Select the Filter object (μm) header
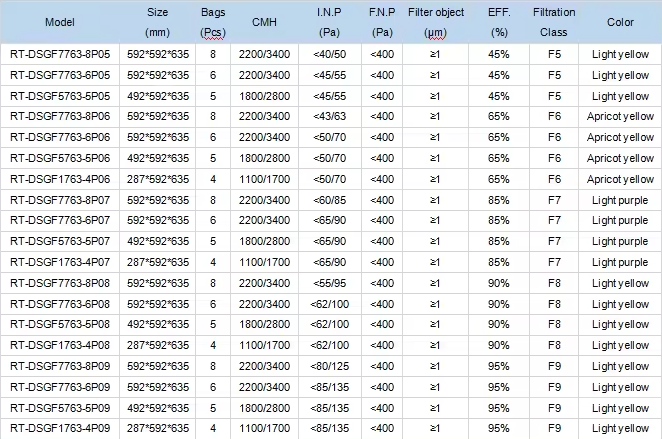Viewport: 662px width, 439px height. coord(436,22)
